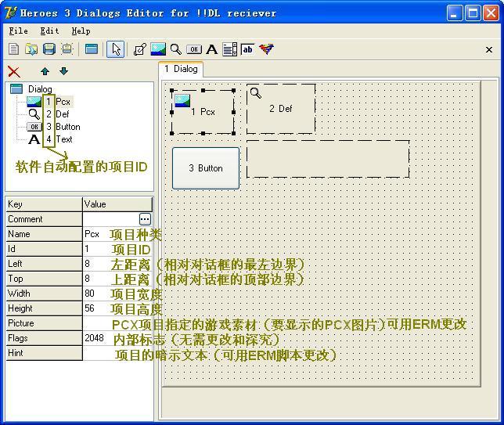Image resolution: width=504 pixels, height=425 pixels.
Task: Open the Edit menu
Action: (x=49, y=31)
